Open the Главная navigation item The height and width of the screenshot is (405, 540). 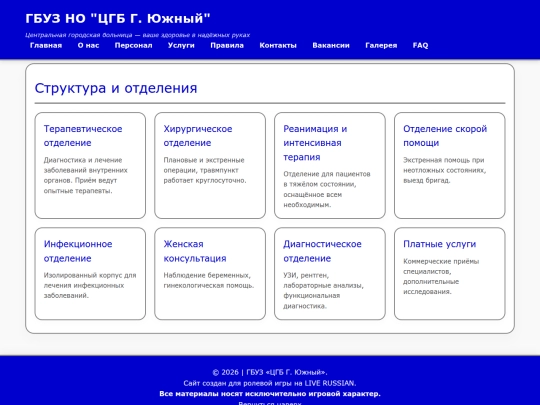pos(46,45)
